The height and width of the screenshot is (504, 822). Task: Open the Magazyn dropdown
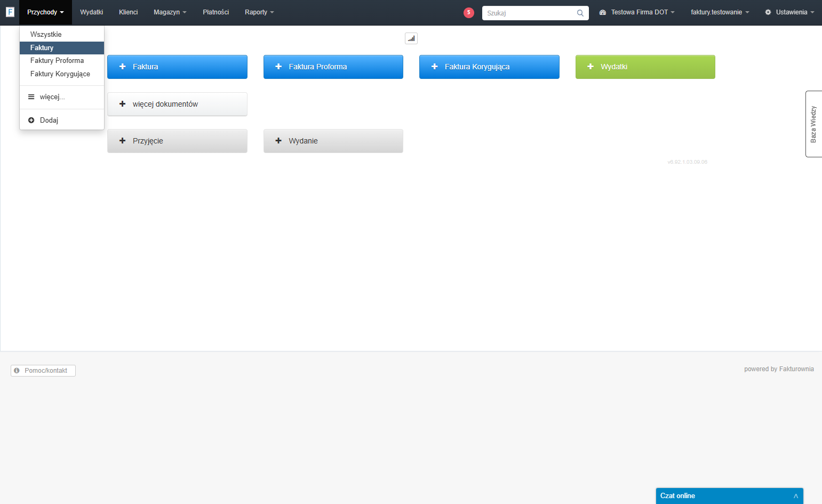170,12
